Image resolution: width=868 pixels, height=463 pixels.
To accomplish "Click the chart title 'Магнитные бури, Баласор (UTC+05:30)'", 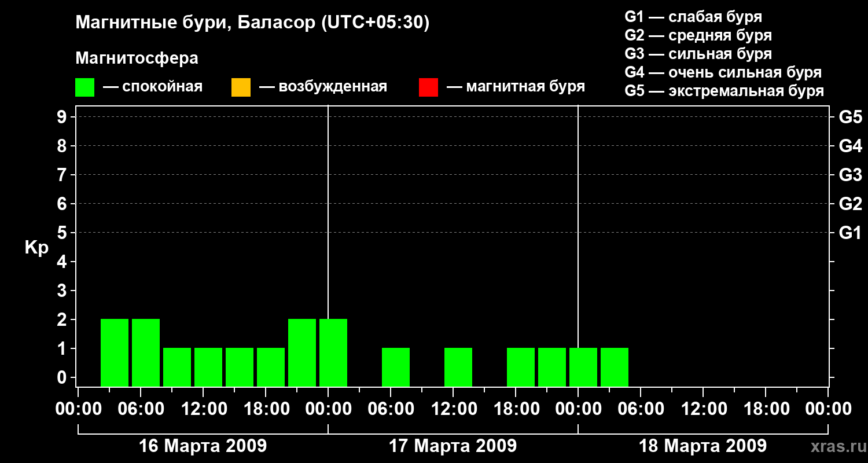I will click(x=253, y=23).
